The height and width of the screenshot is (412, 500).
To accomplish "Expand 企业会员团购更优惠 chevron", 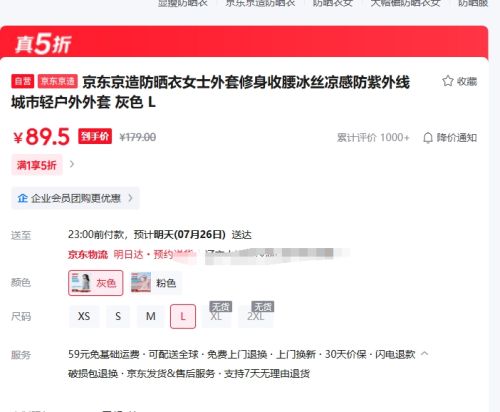I will (x=130, y=198).
